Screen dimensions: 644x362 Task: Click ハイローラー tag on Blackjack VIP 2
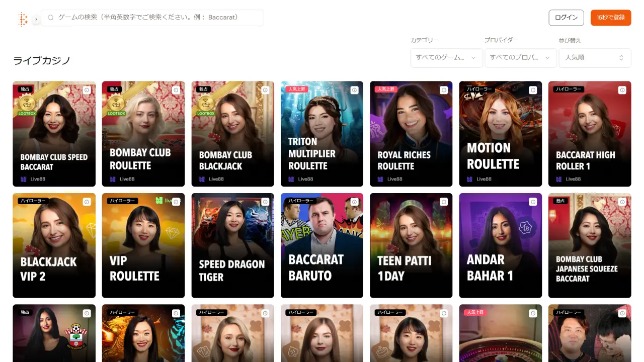click(x=32, y=201)
